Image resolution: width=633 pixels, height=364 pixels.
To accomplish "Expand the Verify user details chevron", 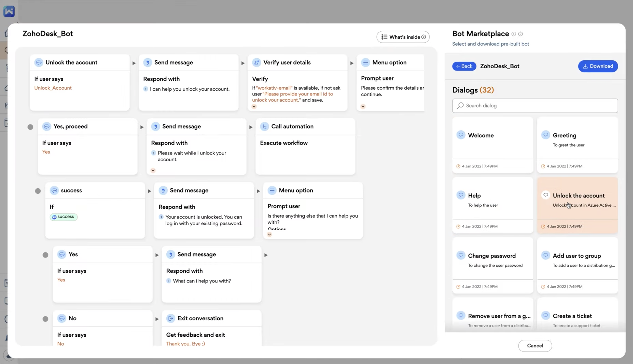I will [x=254, y=106].
